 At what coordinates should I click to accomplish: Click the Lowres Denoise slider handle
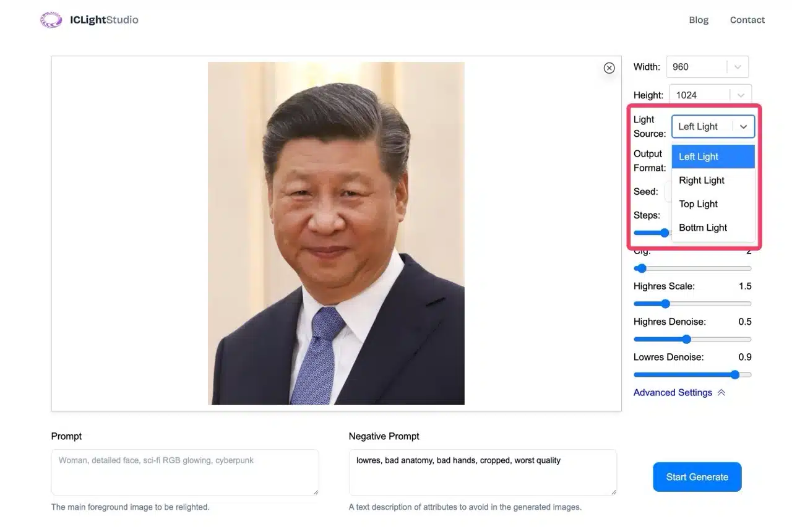tap(734, 374)
